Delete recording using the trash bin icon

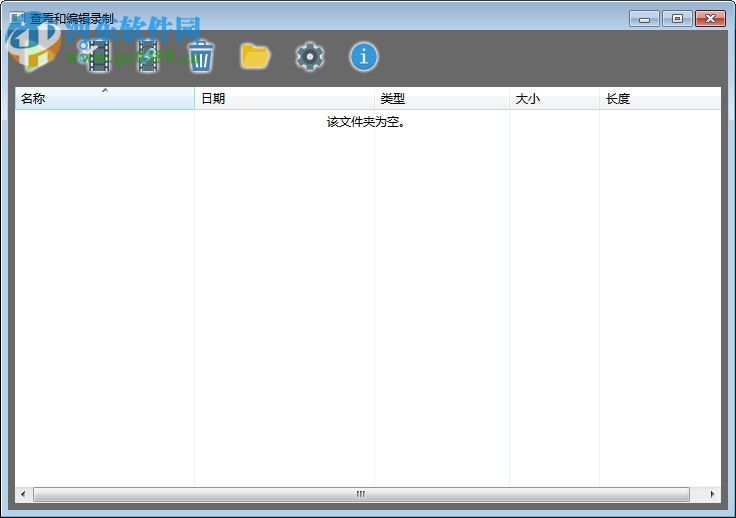tap(201, 56)
